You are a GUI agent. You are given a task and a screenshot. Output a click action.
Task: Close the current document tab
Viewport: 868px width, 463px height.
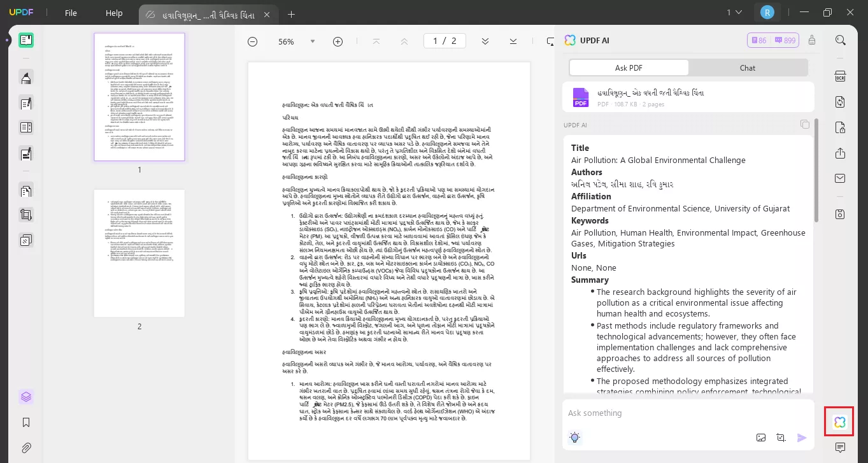click(x=267, y=14)
